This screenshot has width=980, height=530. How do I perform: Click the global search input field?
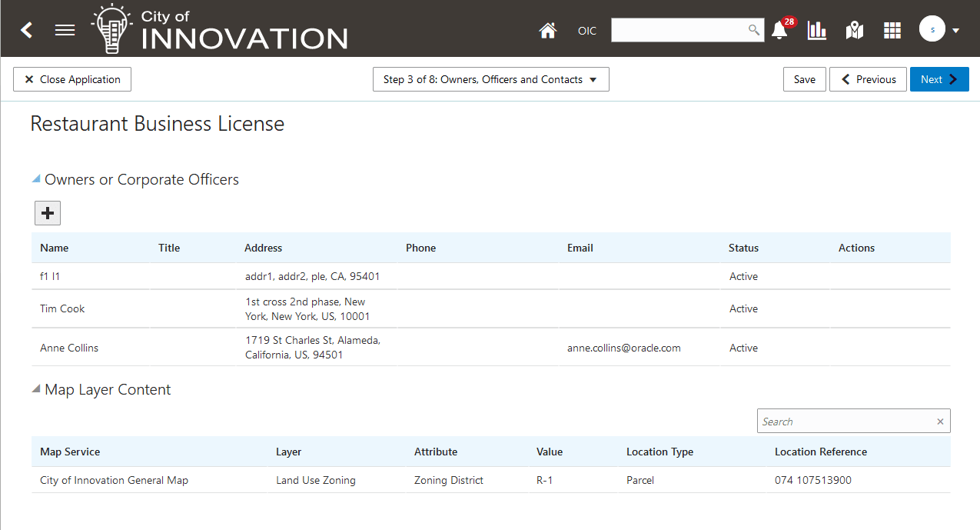click(679, 30)
